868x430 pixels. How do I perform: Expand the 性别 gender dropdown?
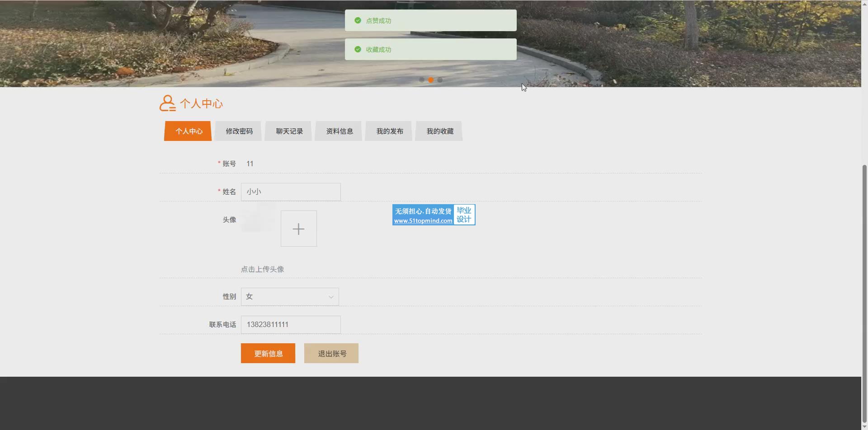coord(290,297)
